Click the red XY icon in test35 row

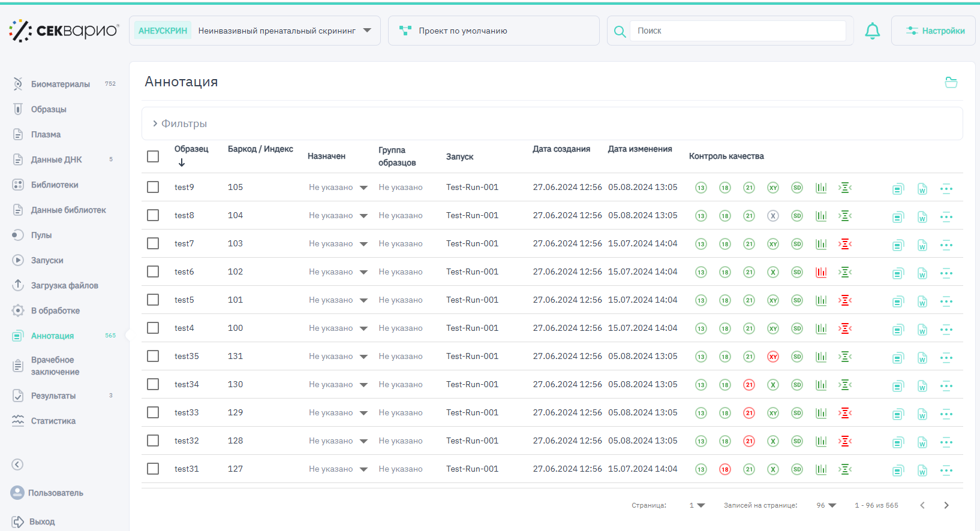pyautogui.click(x=773, y=357)
